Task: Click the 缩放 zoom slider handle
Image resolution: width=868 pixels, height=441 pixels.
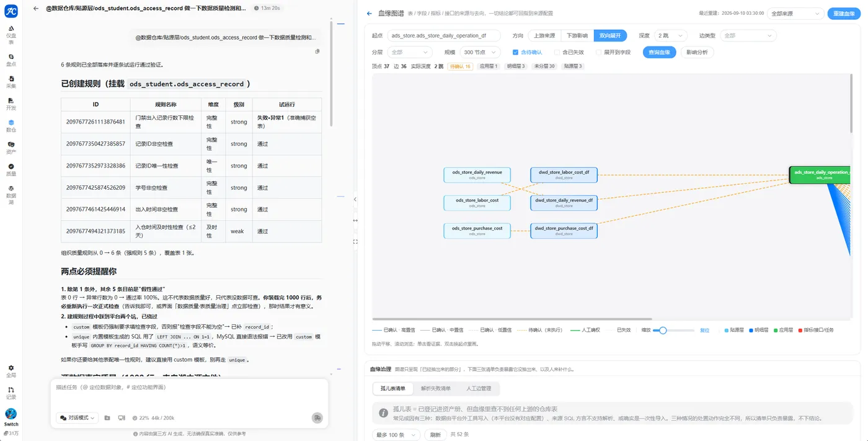Action: pyautogui.click(x=663, y=331)
